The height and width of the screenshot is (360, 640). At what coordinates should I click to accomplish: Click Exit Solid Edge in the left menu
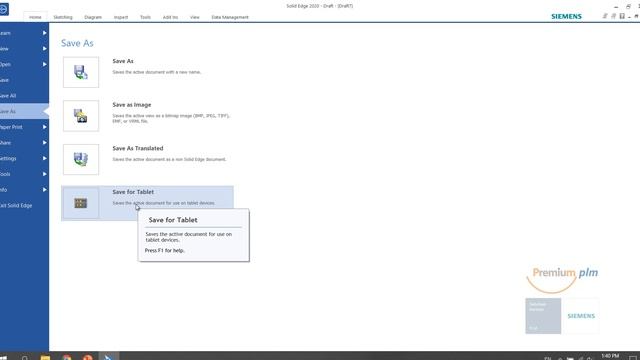[24, 206]
